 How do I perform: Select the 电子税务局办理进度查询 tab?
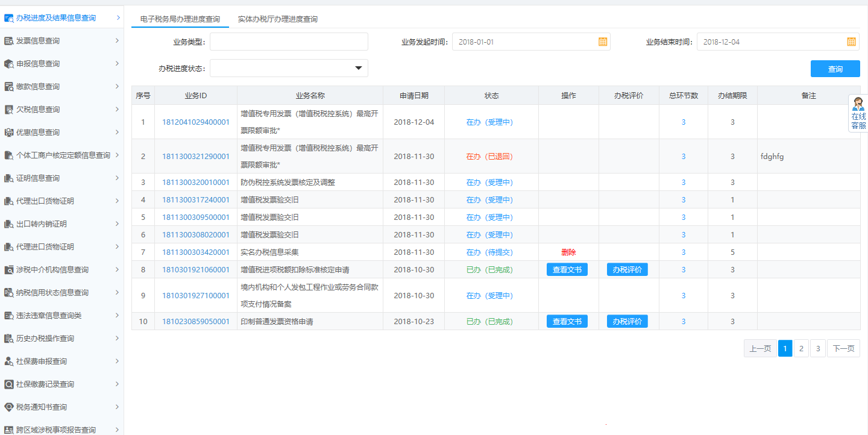[181, 19]
